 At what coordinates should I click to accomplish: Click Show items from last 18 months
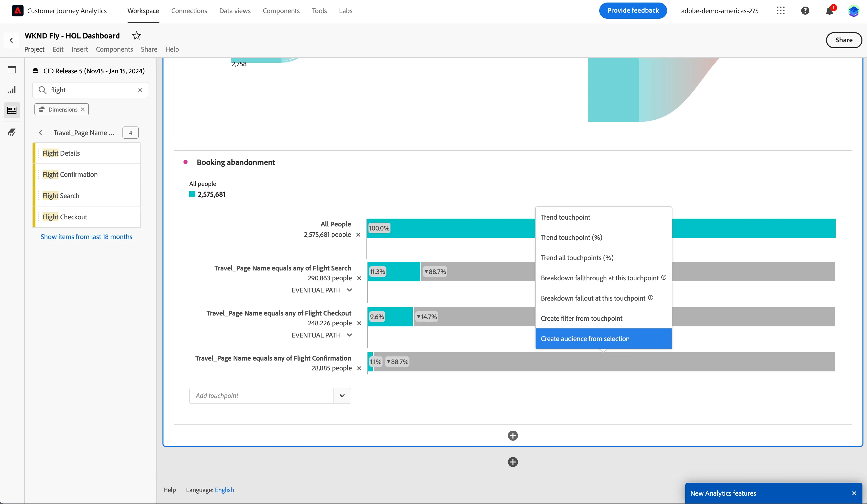(x=86, y=237)
